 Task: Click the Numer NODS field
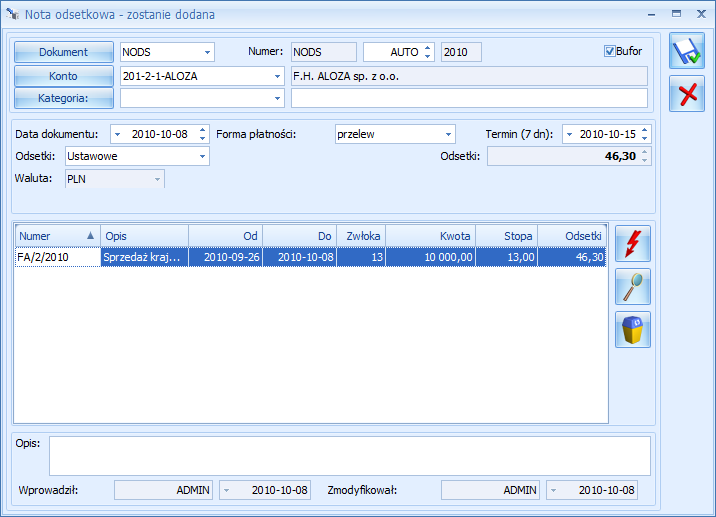click(x=324, y=52)
